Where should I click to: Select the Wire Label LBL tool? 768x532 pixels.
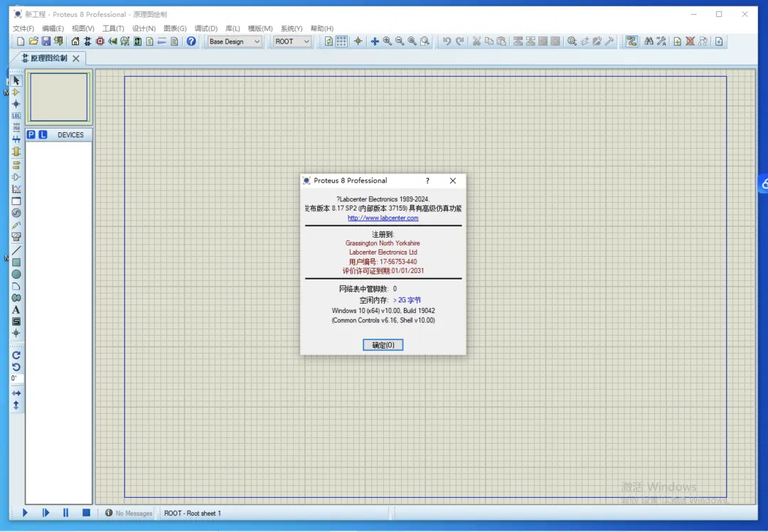pyautogui.click(x=16, y=116)
